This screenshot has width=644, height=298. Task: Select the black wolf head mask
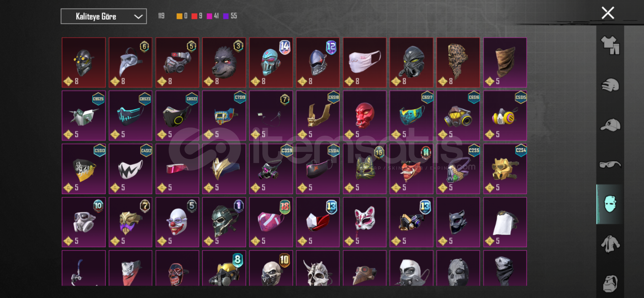point(224,62)
